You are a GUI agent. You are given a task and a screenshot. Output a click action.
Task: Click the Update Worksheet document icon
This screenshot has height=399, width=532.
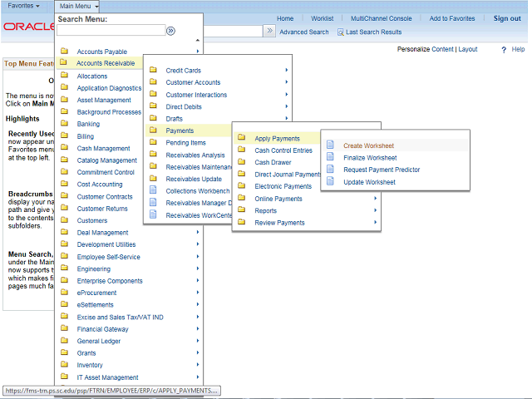pos(330,182)
